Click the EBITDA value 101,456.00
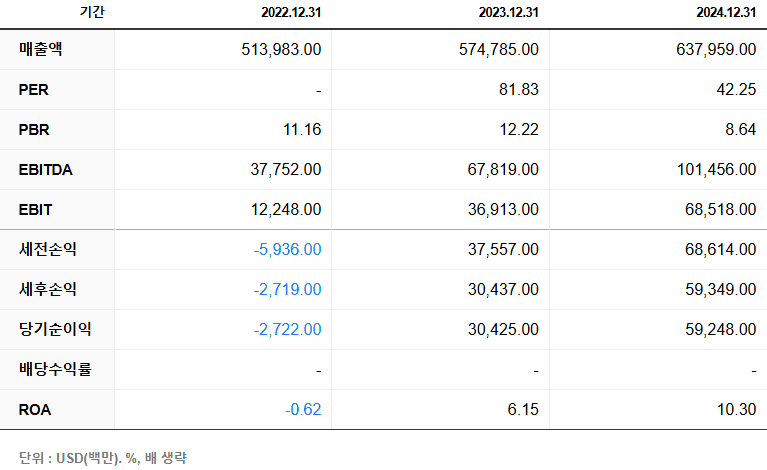Screen dimensions: 767x470 [717, 170]
